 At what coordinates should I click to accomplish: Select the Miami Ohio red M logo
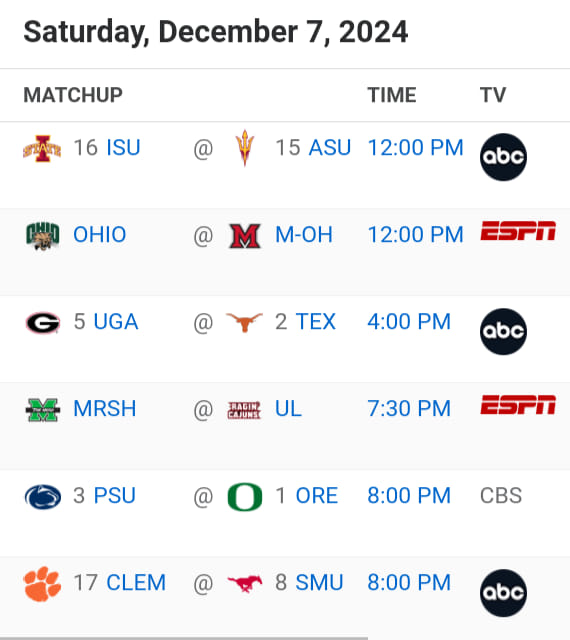245,236
